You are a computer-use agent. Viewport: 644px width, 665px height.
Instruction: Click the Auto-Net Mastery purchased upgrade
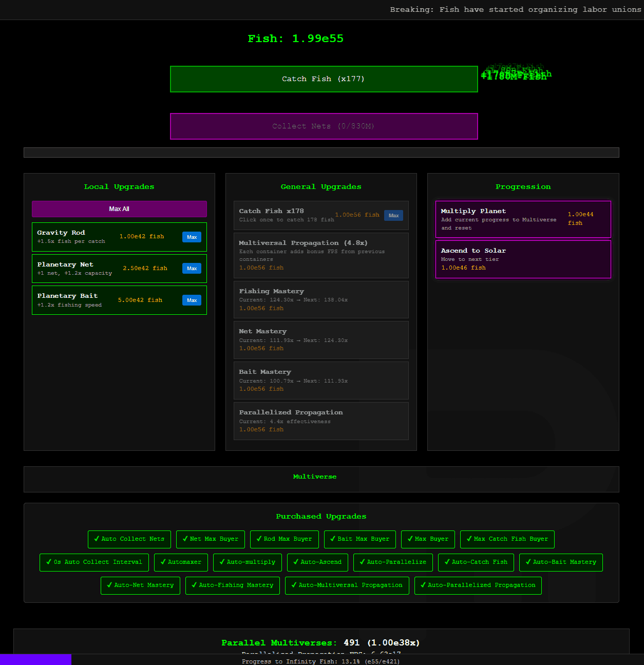point(141,585)
